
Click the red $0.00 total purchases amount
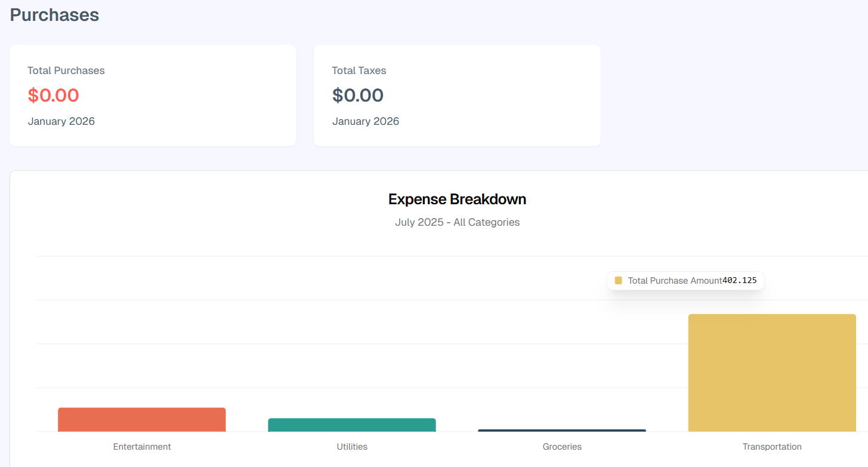click(x=53, y=96)
